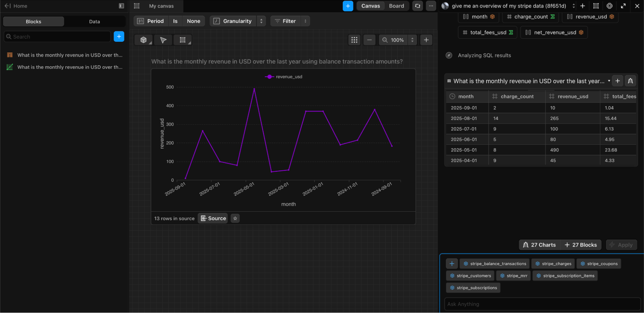This screenshot has width=644, height=313.
Task: Close the chat panel
Action: tap(637, 6)
